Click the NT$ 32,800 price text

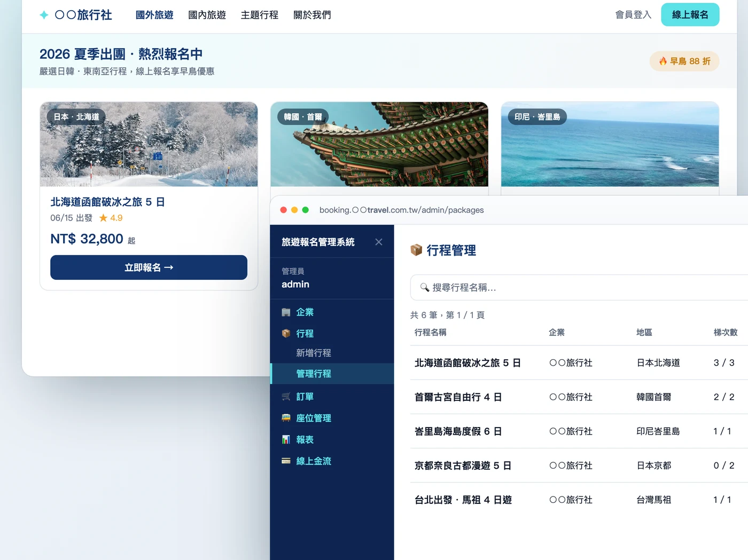tap(87, 239)
